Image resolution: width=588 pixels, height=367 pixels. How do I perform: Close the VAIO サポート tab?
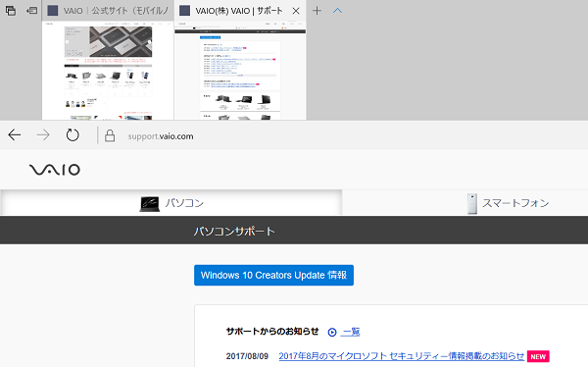[x=296, y=11]
